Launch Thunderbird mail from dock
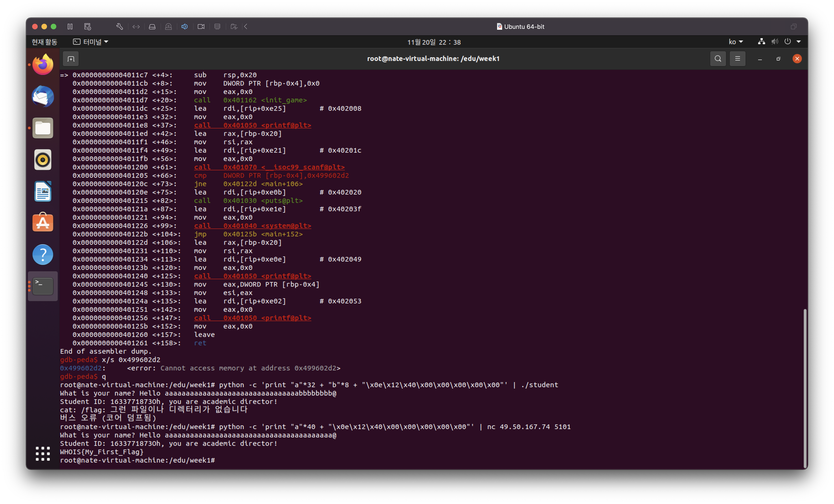Image resolution: width=834 pixels, height=504 pixels. click(x=43, y=97)
